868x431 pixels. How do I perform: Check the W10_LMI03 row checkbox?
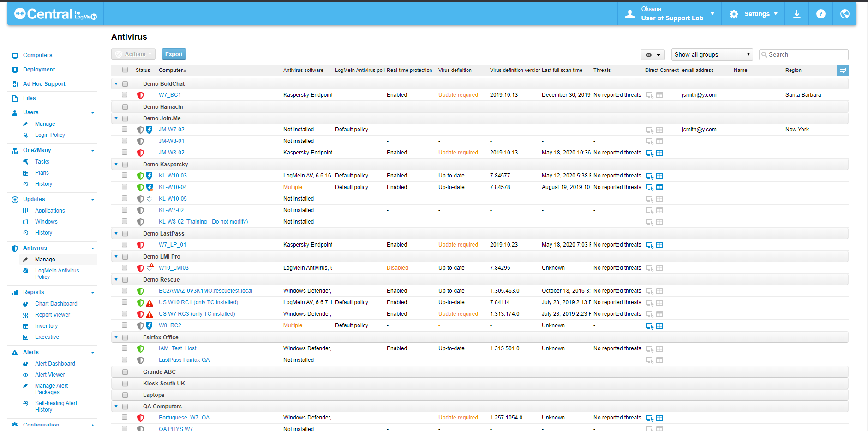pos(125,267)
